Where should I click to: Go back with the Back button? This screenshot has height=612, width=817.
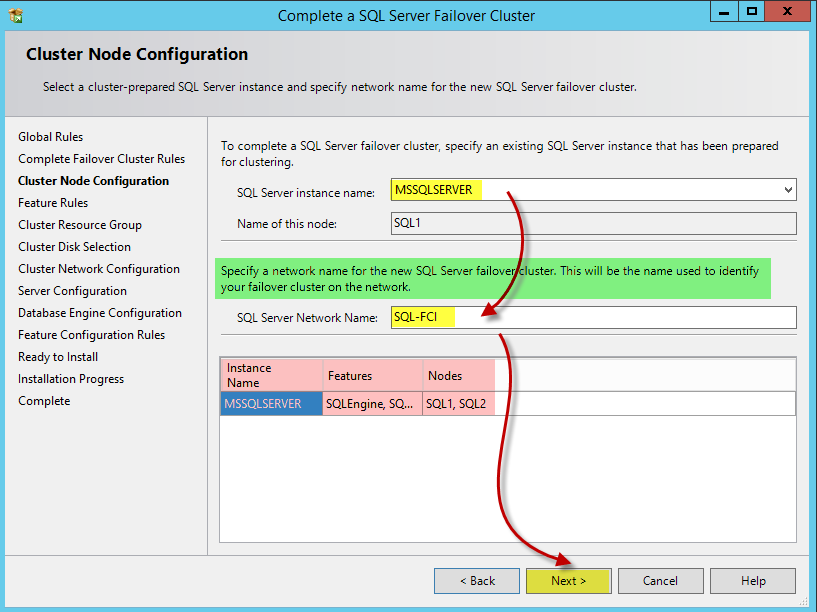pyautogui.click(x=477, y=581)
